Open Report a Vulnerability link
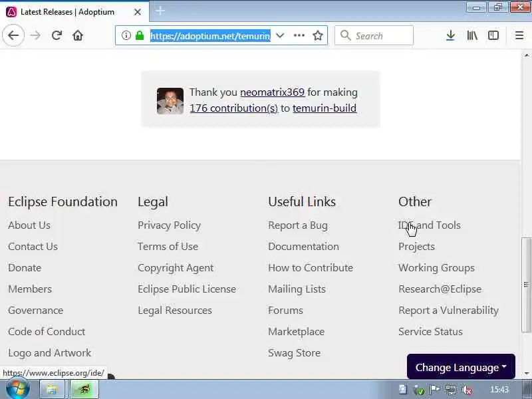The height and width of the screenshot is (399, 532). click(x=448, y=311)
